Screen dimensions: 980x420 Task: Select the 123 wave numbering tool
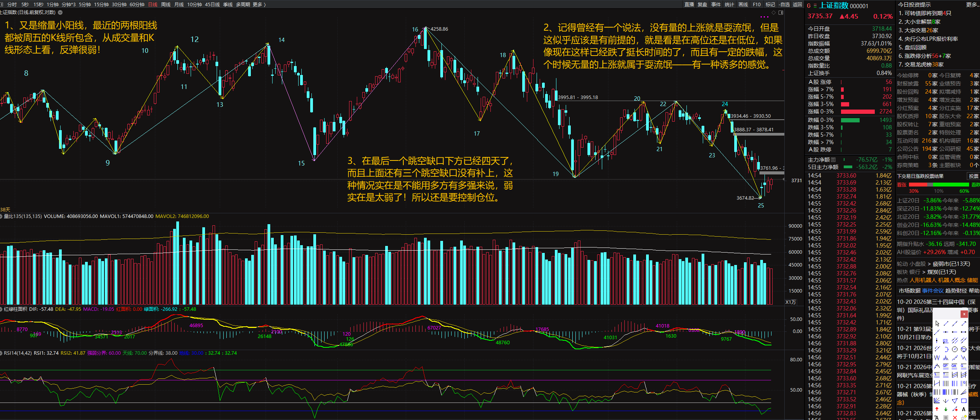click(945, 341)
